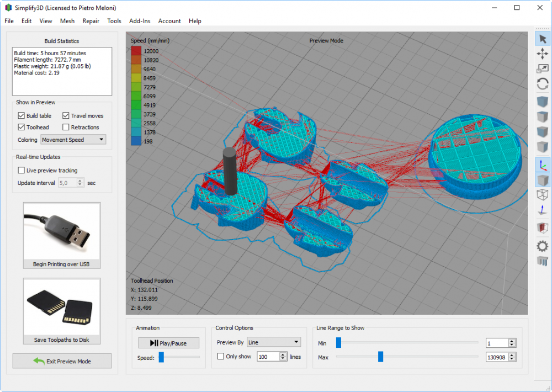Toggle the coordinate axes display icon
The height and width of the screenshot is (392, 552).
tap(543, 165)
